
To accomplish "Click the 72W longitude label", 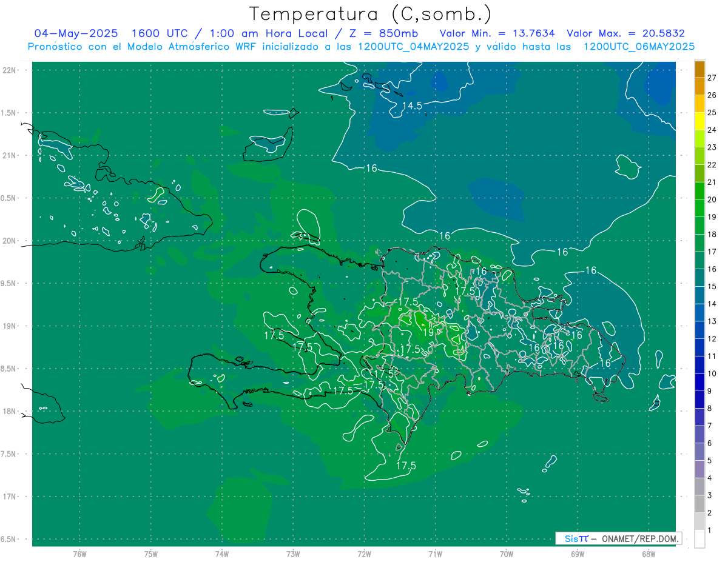I will (364, 554).
